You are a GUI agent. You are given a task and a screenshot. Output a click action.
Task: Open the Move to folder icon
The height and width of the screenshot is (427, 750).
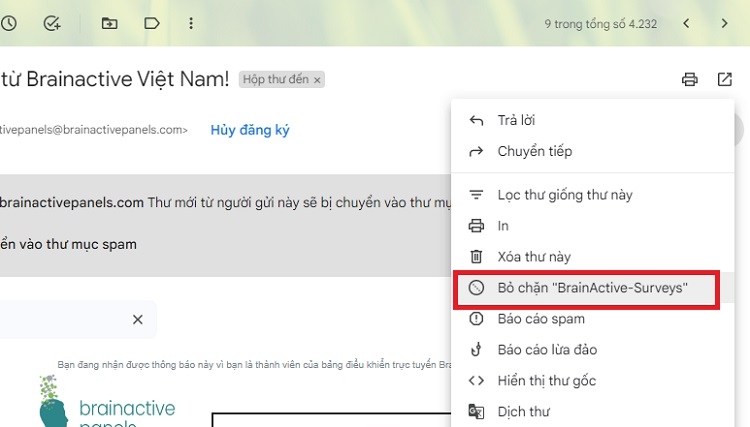[110, 23]
